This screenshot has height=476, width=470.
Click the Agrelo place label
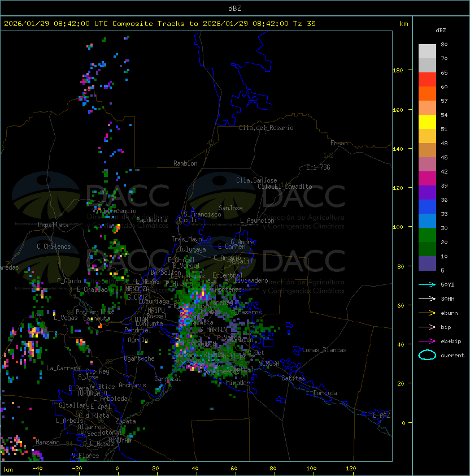coord(138,340)
